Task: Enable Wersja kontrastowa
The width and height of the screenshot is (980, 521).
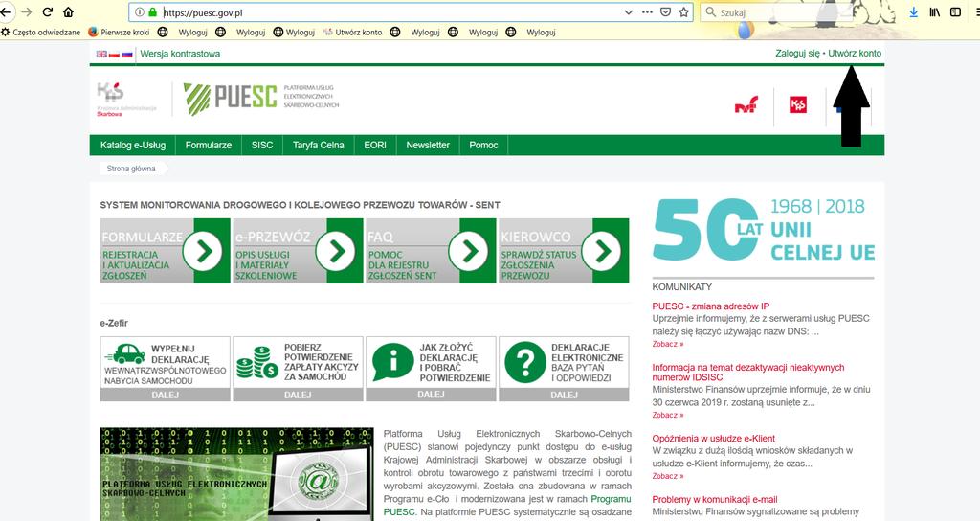Action: [180, 54]
